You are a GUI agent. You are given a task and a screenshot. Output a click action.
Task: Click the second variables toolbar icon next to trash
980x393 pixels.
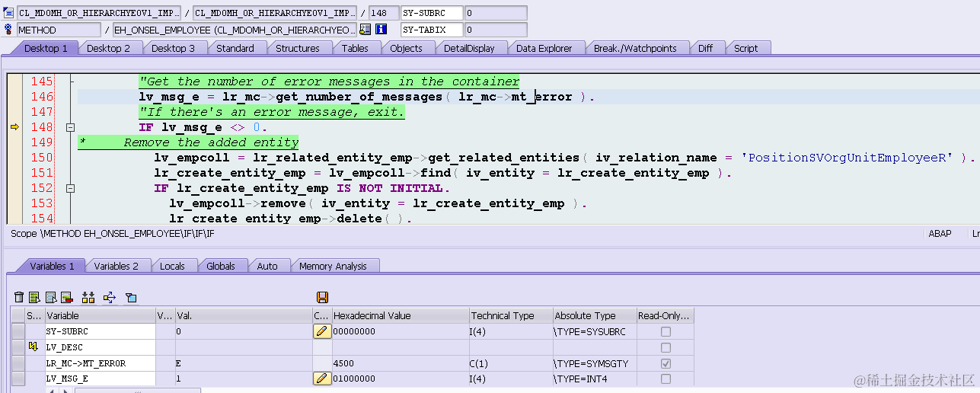[x=35, y=297]
